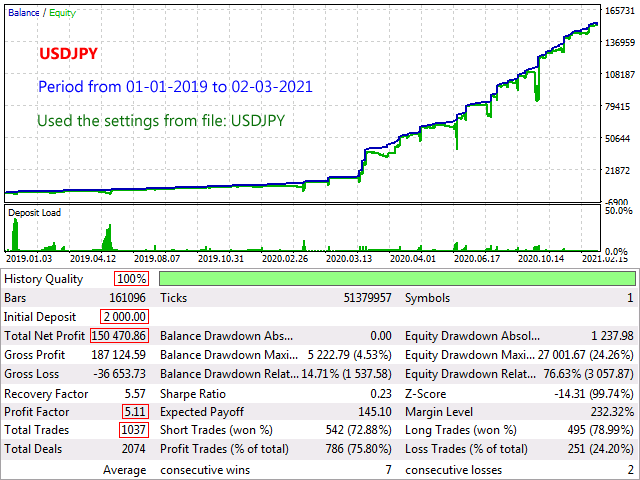Click the blue Period date range text

click(176, 87)
